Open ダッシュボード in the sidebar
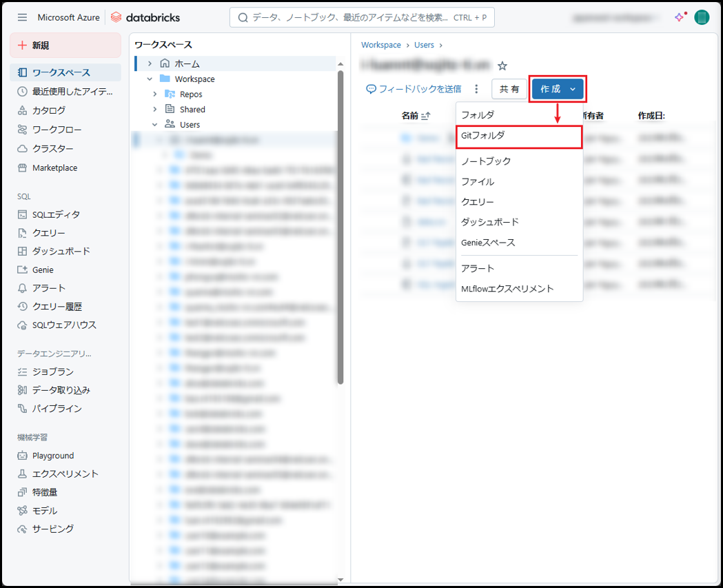Screen dimensions: 723x588 click(x=65, y=252)
